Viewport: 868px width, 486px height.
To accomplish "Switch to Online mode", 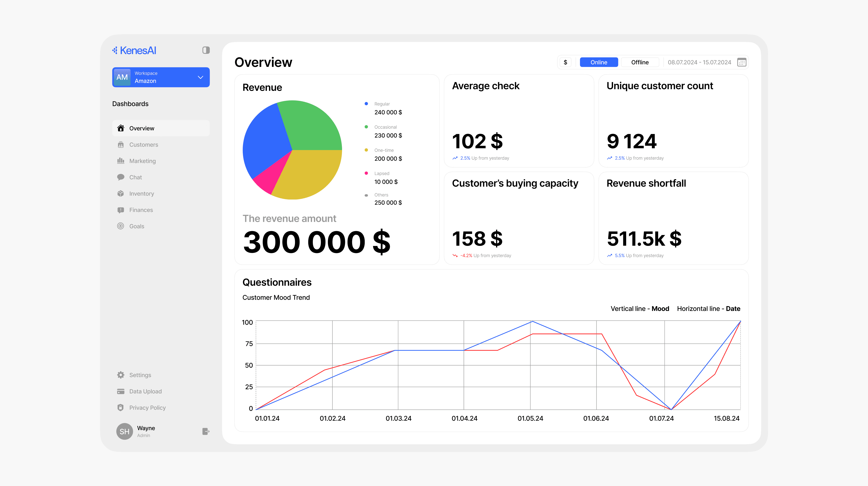I will click(x=599, y=62).
